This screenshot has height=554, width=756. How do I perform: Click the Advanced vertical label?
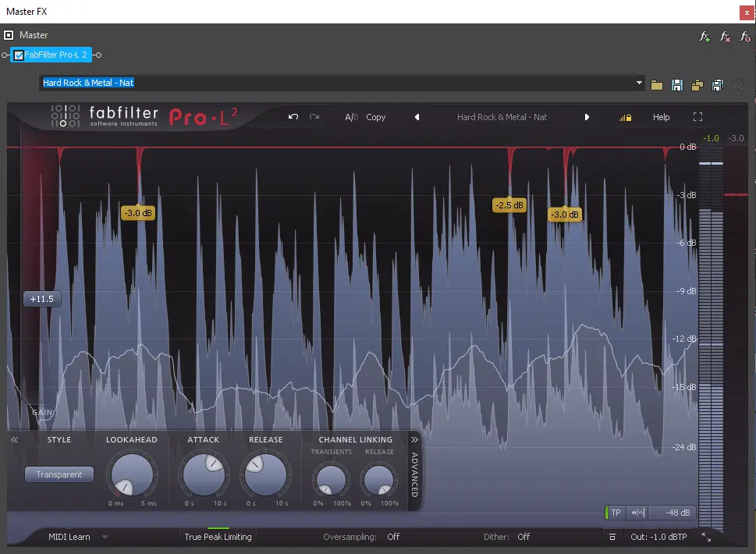[x=414, y=474]
